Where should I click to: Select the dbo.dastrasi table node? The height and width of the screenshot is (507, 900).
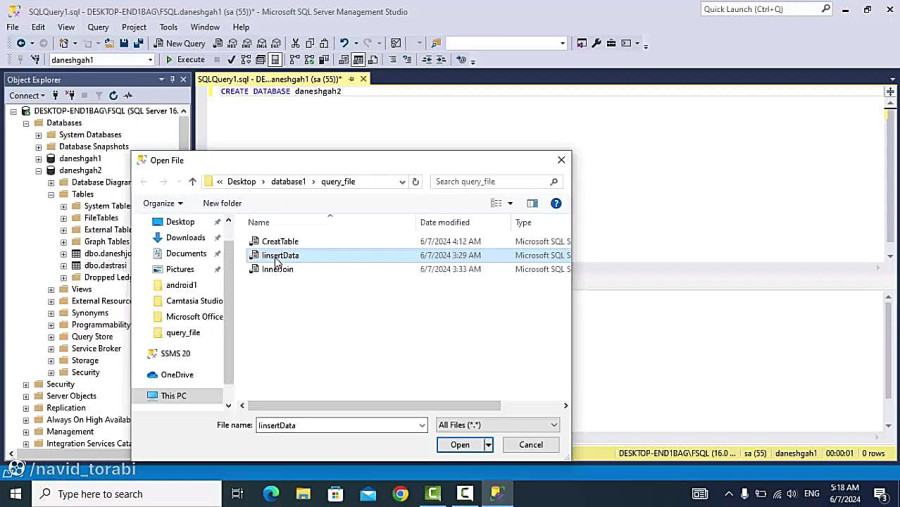pos(105,265)
